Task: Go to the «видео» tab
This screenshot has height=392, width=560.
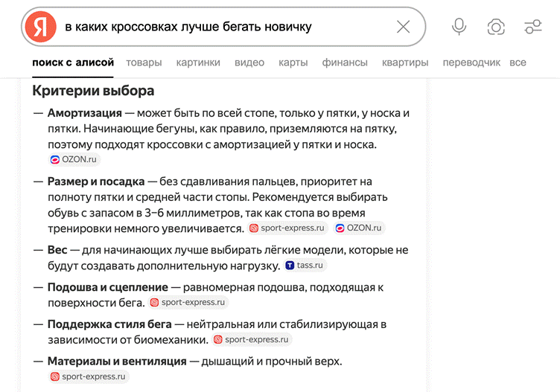Action: pos(249,62)
